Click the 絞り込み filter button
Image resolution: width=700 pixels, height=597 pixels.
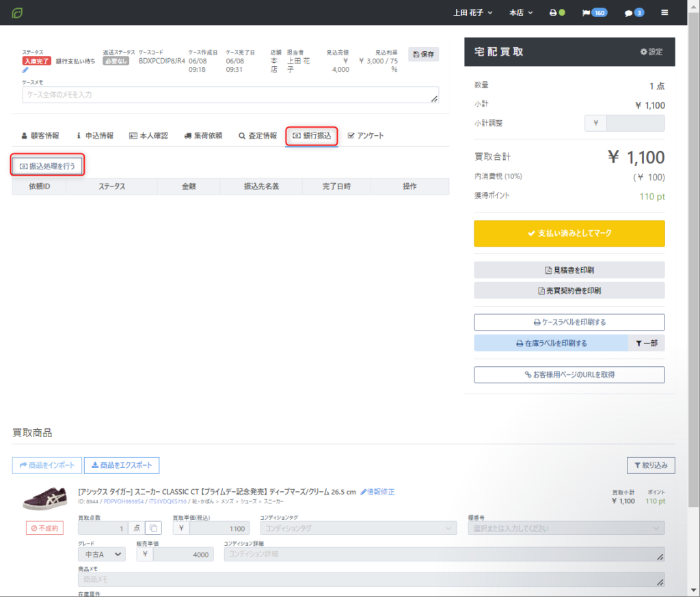pyautogui.click(x=651, y=465)
